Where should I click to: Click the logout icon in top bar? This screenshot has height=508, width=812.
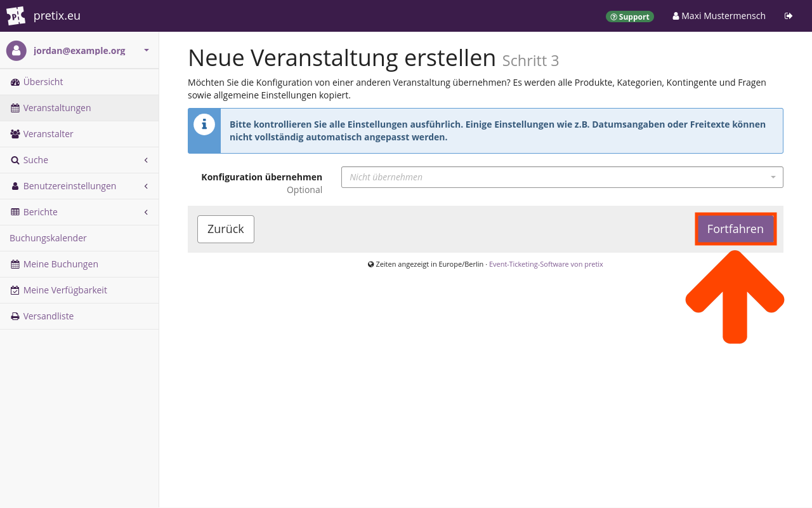[789, 16]
